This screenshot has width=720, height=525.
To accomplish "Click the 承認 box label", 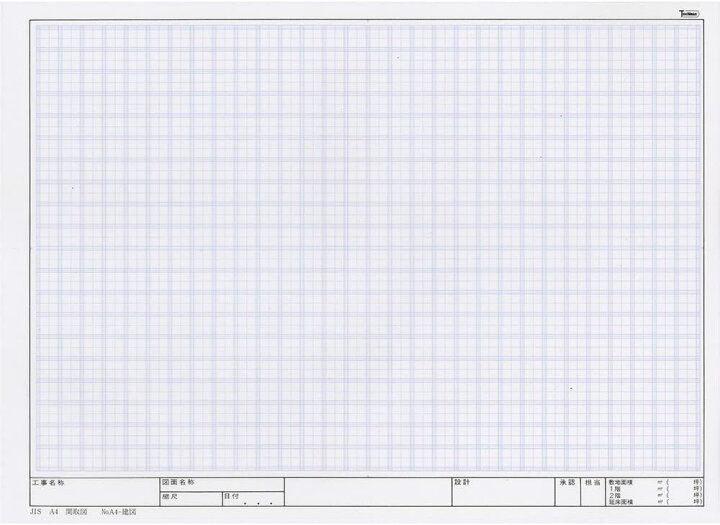I will coord(568,482).
